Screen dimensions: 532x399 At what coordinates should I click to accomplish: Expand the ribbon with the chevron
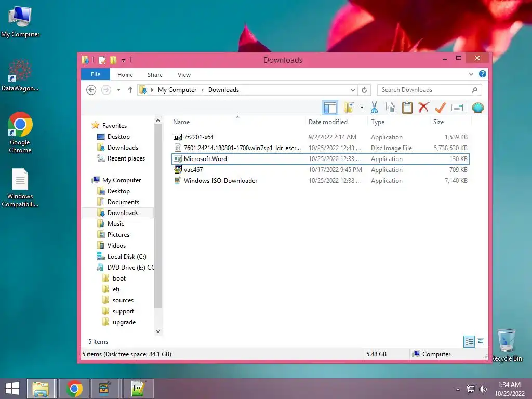pyautogui.click(x=471, y=74)
